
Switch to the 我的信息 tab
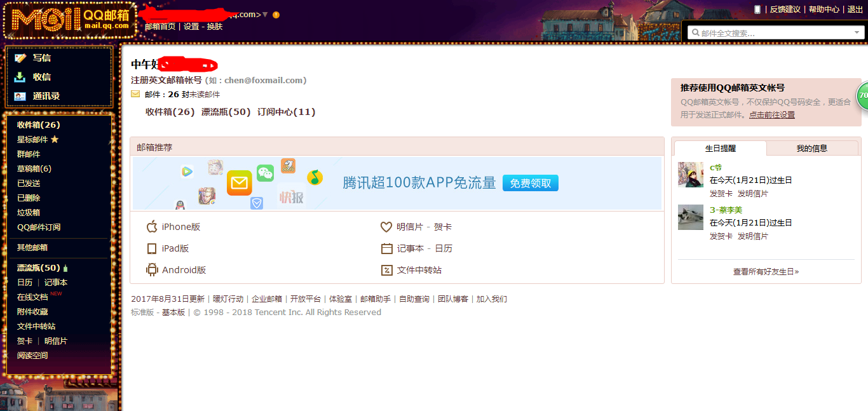pyautogui.click(x=812, y=148)
